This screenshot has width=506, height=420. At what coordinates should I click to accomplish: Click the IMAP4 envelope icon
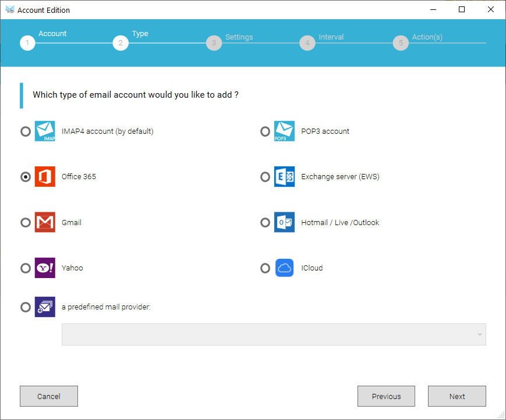tap(45, 131)
